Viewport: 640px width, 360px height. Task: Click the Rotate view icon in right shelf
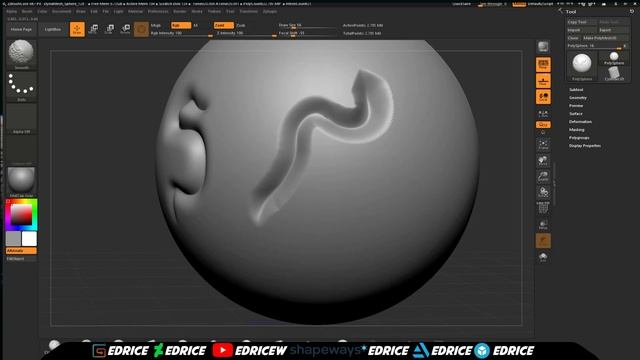(543, 192)
